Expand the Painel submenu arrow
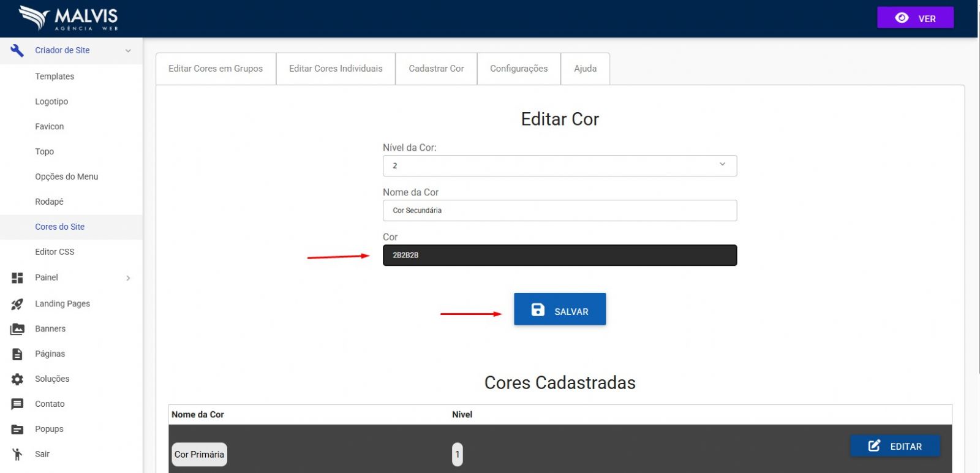The width and height of the screenshot is (980, 473). click(x=128, y=278)
